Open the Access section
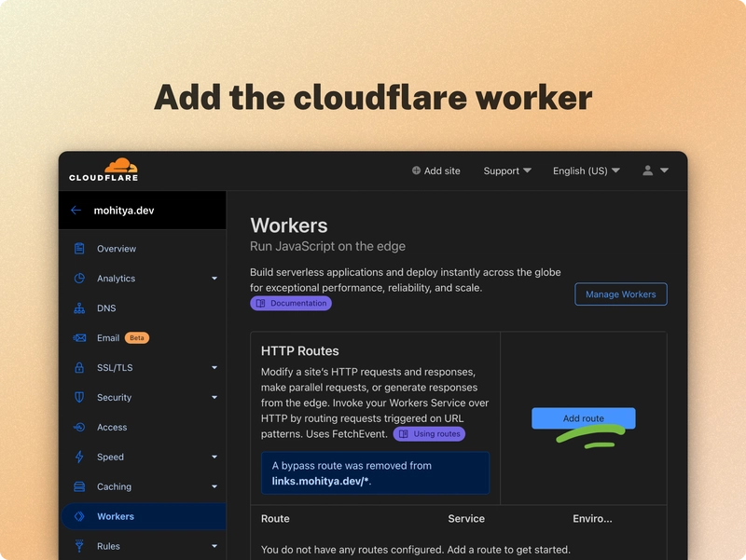This screenshot has height=560, width=746. (x=112, y=428)
